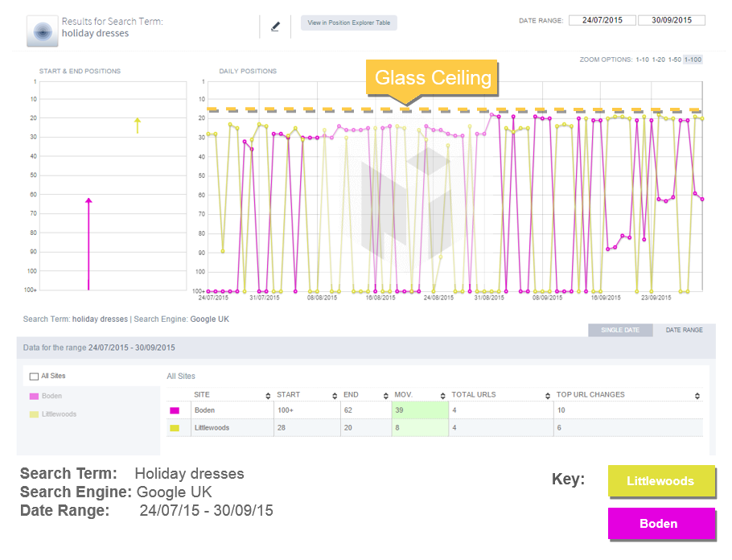Screen dimensions: 732x560
Task: Edit the start date field 24/07/2015
Action: [602, 20]
